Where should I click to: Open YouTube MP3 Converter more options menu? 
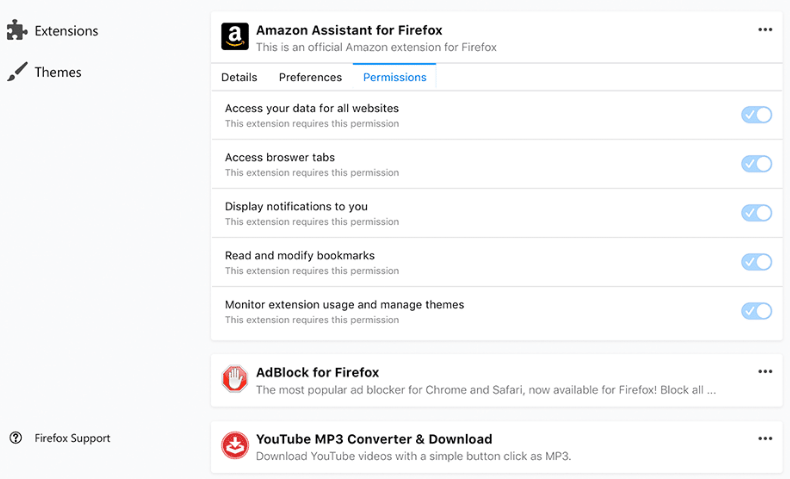click(x=765, y=439)
